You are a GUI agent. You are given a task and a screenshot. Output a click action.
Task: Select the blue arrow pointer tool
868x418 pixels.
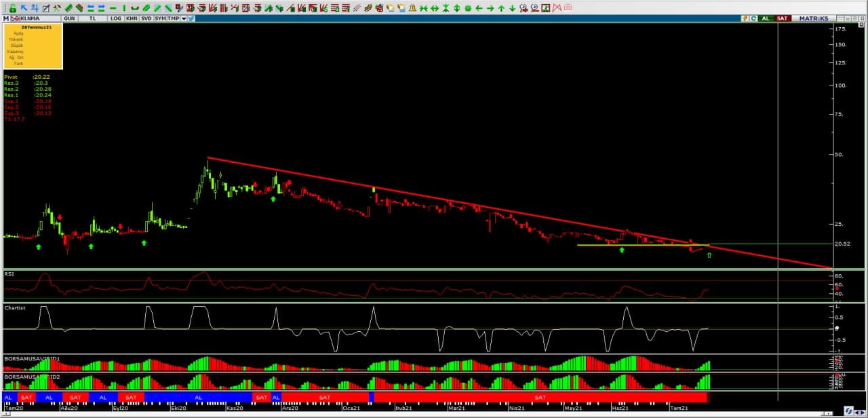(24, 8)
